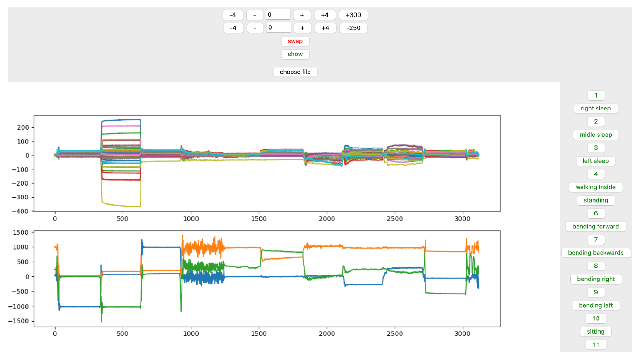Click label number 4 button

595,174
